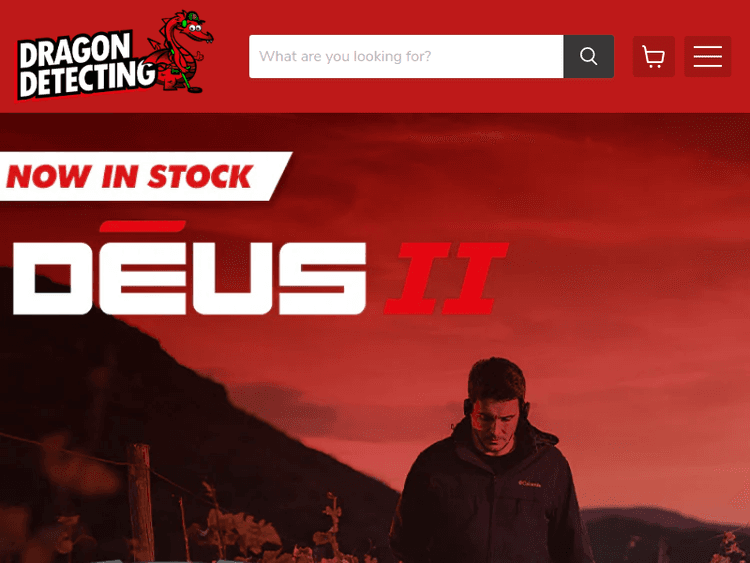Click the Columbia logo on the jacket

point(530,484)
